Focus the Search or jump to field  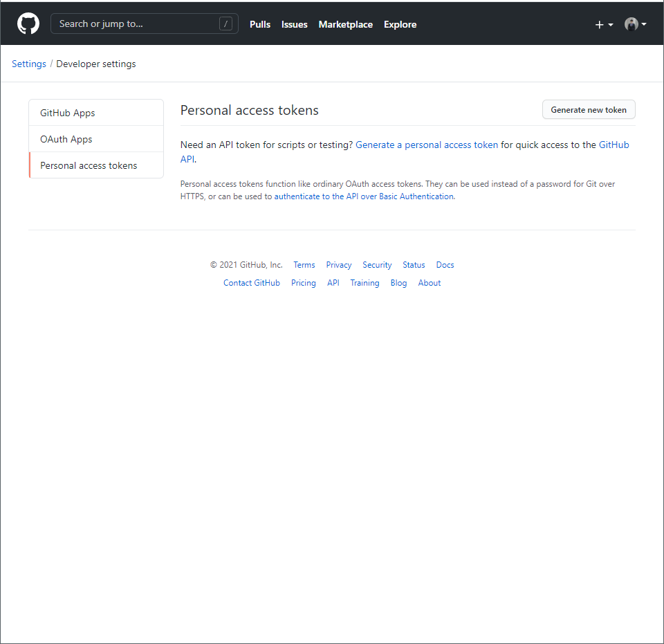point(145,24)
